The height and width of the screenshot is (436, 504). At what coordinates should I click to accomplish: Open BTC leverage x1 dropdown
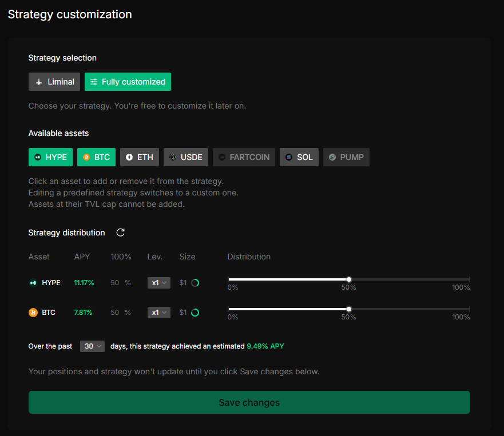point(159,313)
